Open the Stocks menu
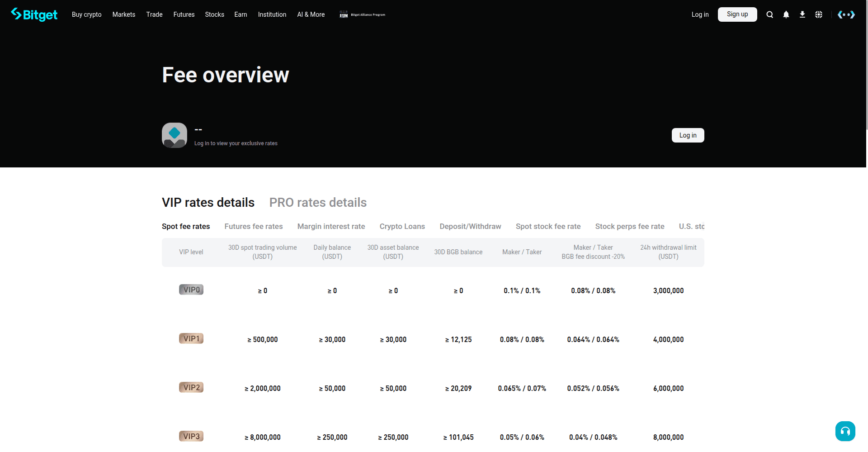Viewport: 868px width, 452px height. click(215, 14)
